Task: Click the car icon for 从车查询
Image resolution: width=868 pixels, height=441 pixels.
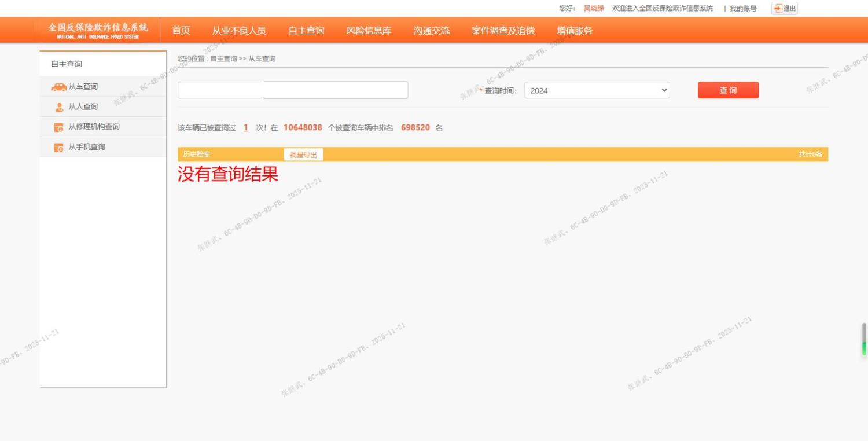Action: (x=58, y=87)
